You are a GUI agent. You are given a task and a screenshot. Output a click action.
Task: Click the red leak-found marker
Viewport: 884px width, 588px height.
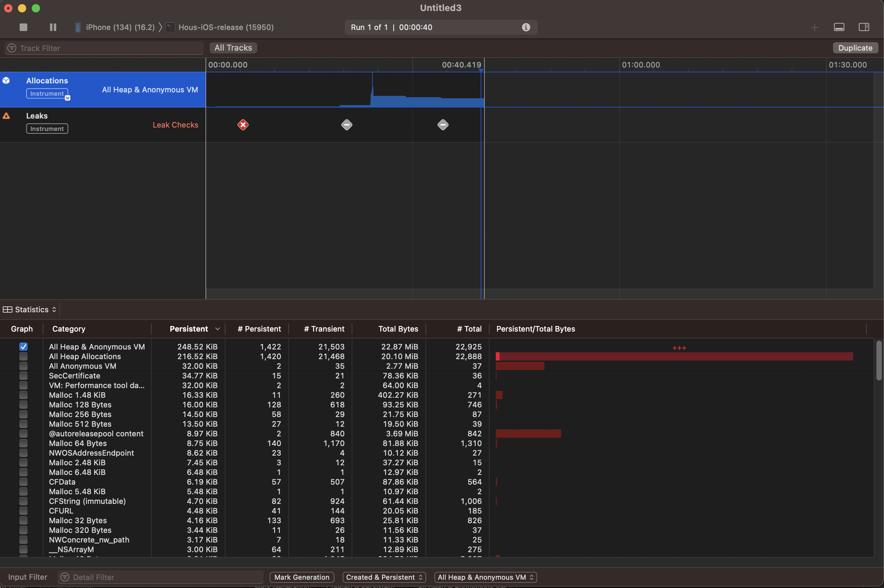[243, 125]
